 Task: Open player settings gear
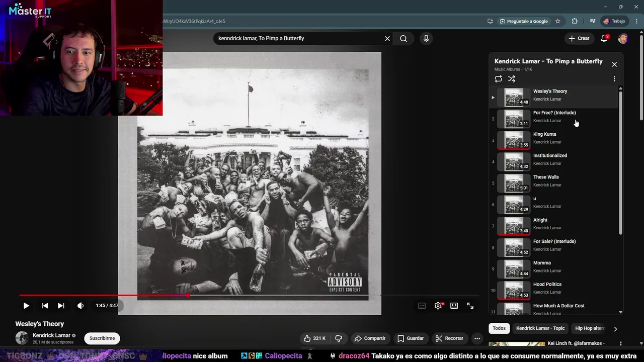click(x=438, y=306)
